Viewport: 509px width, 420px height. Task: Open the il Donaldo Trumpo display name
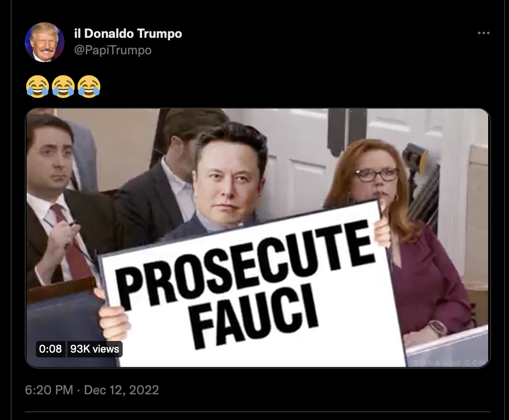[x=128, y=33]
